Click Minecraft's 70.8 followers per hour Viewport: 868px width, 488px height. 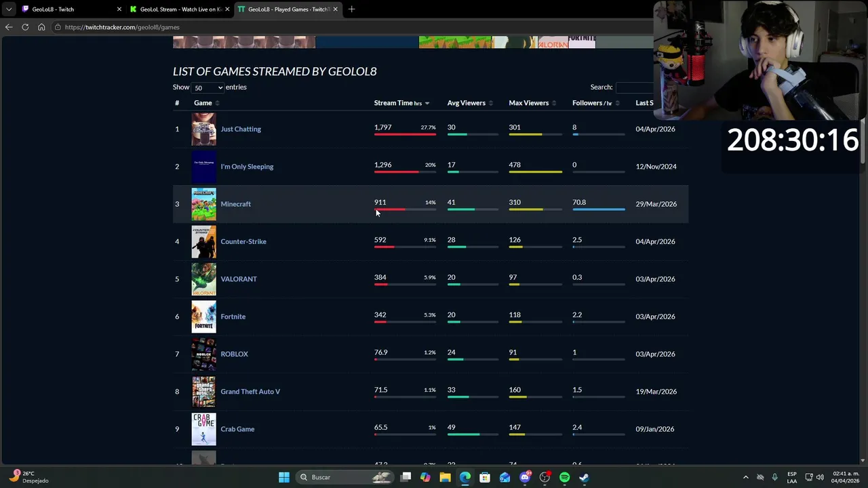(579, 202)
